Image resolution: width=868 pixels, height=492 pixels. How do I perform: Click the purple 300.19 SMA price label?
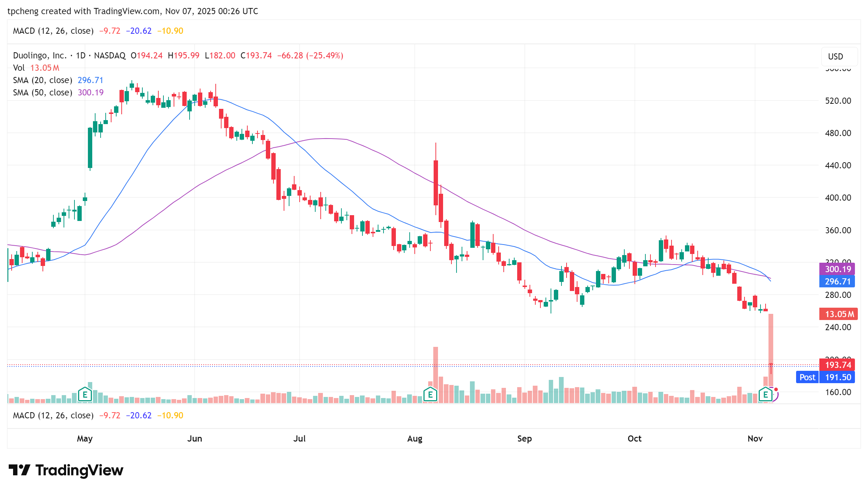tap(837, 269)
